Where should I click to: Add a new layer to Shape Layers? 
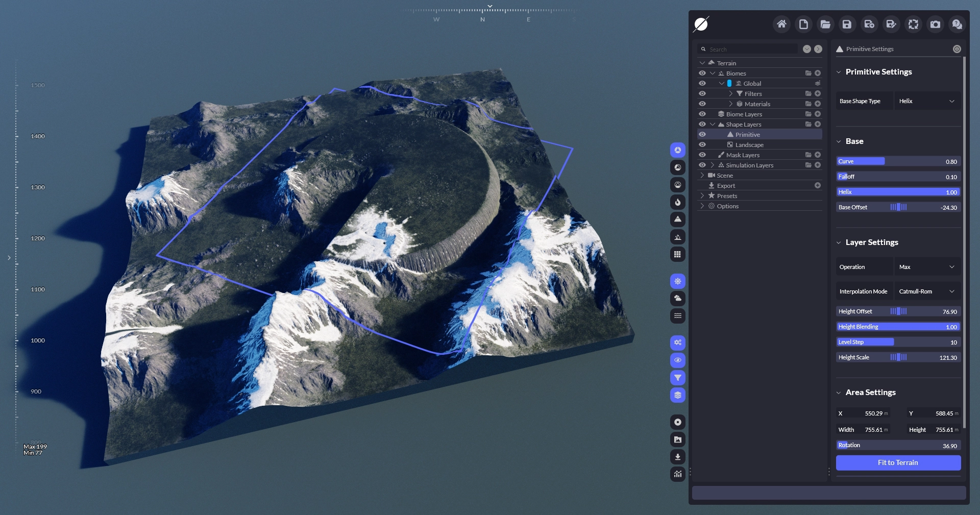(818, 125)
